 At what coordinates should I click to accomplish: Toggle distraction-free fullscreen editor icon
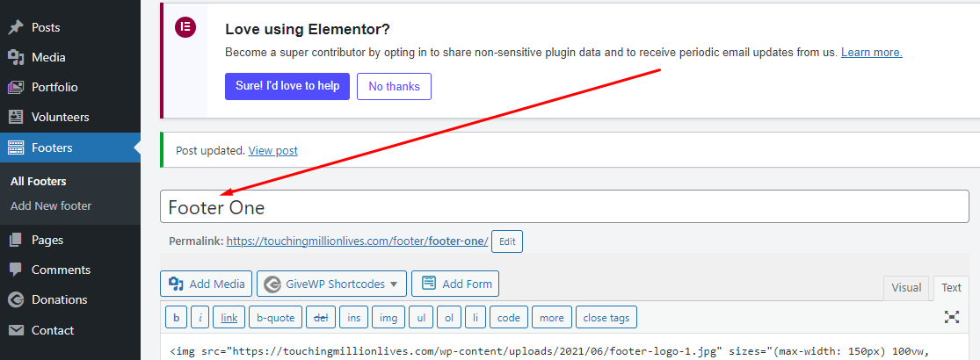[951, 317]
